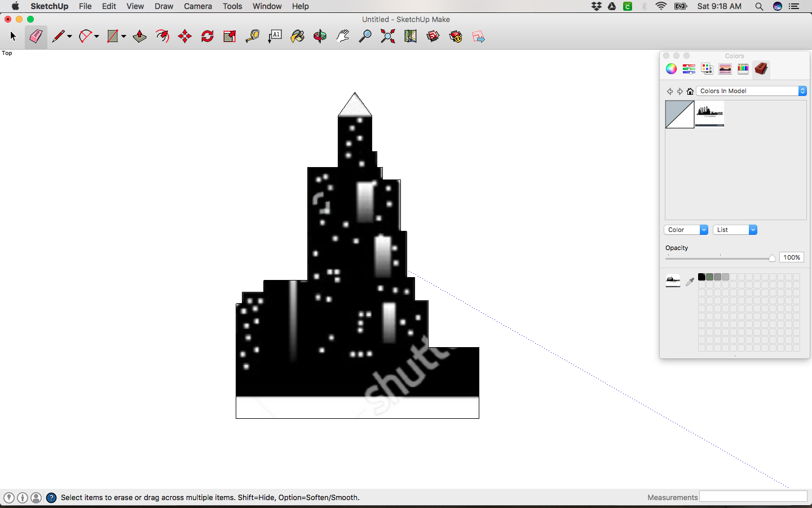Open the Color dropdown in Colors panel
Viewport: 812px width, 508px height.
pyautogui.click(x=686, y=230)
